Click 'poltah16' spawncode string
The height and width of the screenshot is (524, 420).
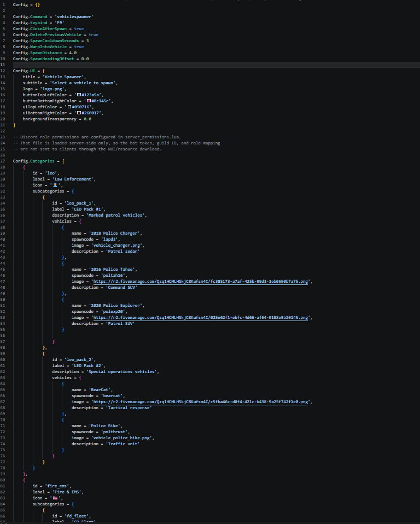click(113, 275)
